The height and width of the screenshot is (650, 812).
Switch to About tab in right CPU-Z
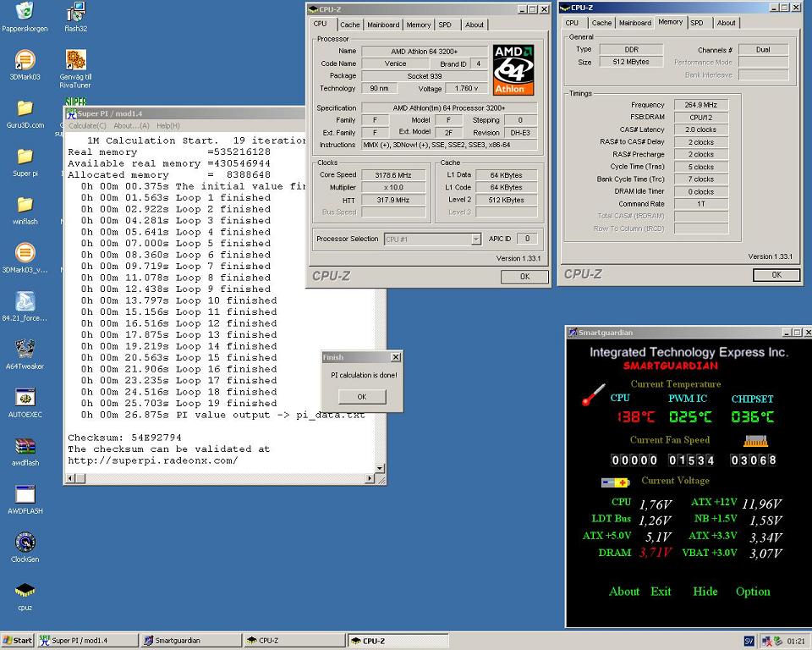coord(726,23)
